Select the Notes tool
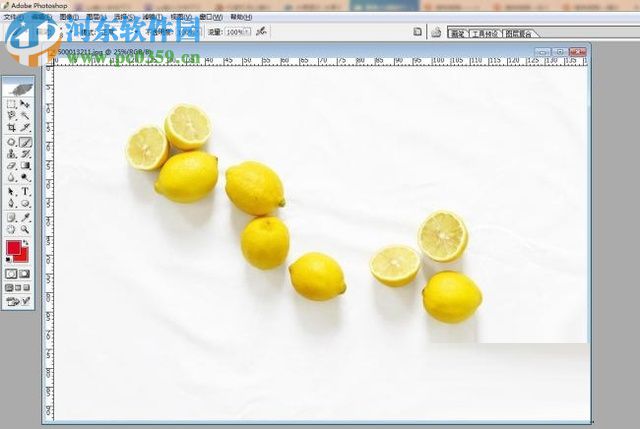This screenshot has height=429, width=640. (11, 218)
